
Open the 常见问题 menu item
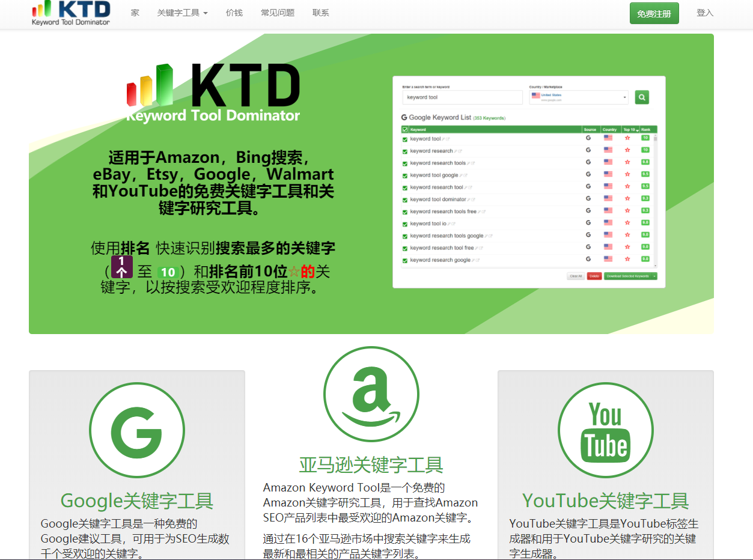tap(277, 12)
